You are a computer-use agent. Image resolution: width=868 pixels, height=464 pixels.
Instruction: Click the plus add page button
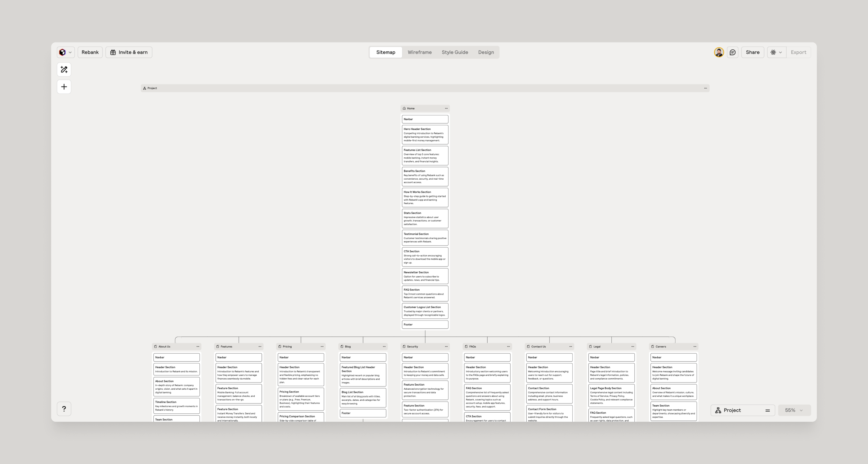64,87
